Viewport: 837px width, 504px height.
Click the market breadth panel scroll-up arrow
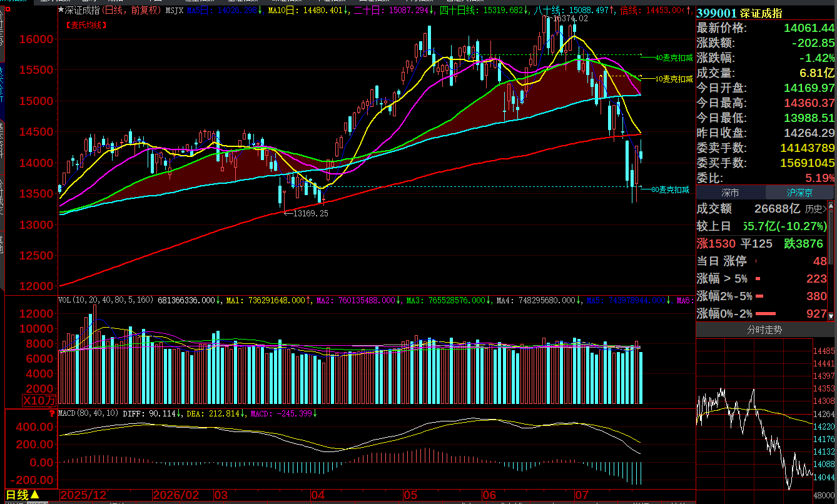coord(831,204)
